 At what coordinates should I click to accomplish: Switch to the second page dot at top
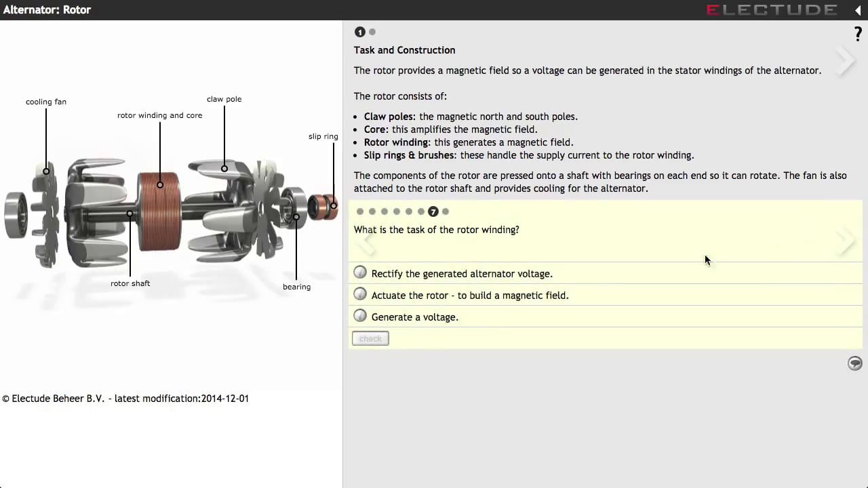[372, 31]
